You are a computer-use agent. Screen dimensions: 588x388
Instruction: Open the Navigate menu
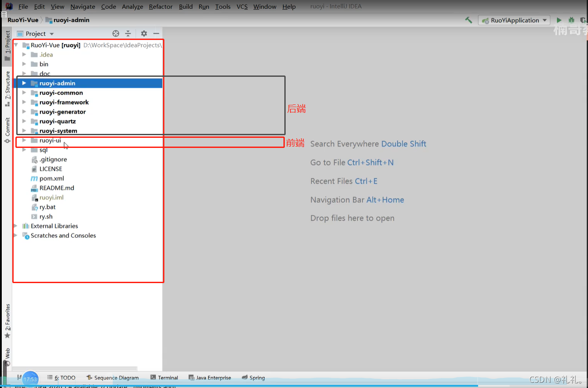[x=83, y=7]
